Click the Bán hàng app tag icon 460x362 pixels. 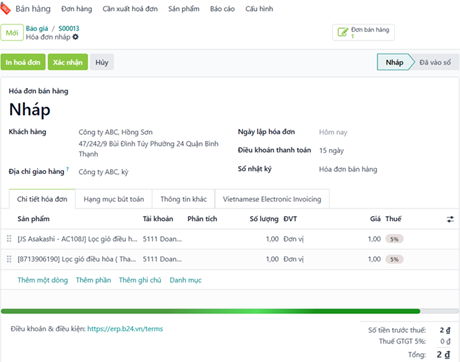coord(5,9)
